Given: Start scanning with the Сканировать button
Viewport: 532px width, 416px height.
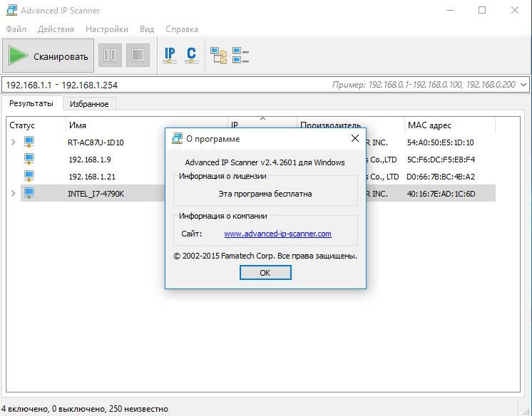Looking at the screenshot, I should click(48, 56).
